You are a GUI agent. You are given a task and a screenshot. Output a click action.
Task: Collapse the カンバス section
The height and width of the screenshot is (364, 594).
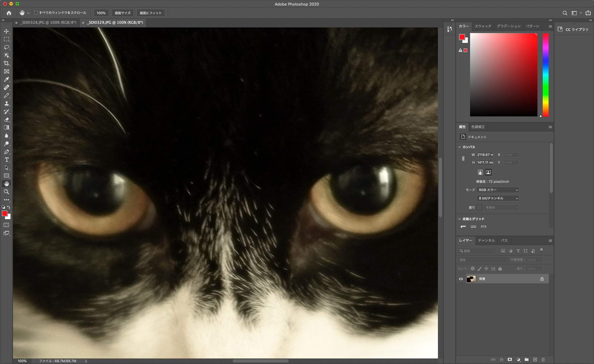pyautogui.click(x=460, y=147)
